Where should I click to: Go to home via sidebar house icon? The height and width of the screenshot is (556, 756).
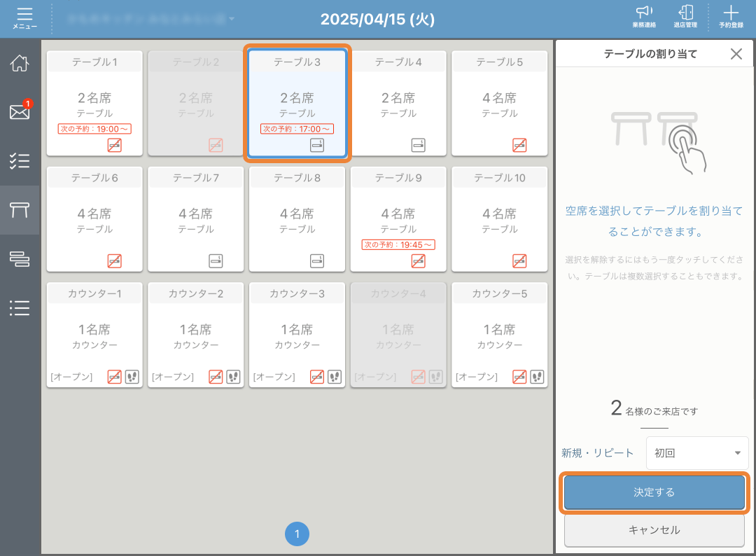[20, 63]
